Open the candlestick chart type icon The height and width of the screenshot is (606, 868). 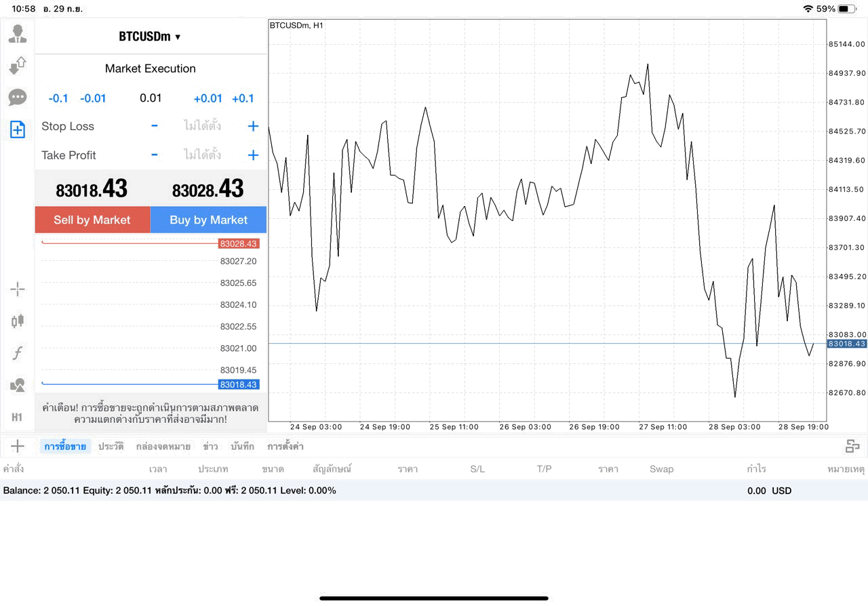click(18, 321)
